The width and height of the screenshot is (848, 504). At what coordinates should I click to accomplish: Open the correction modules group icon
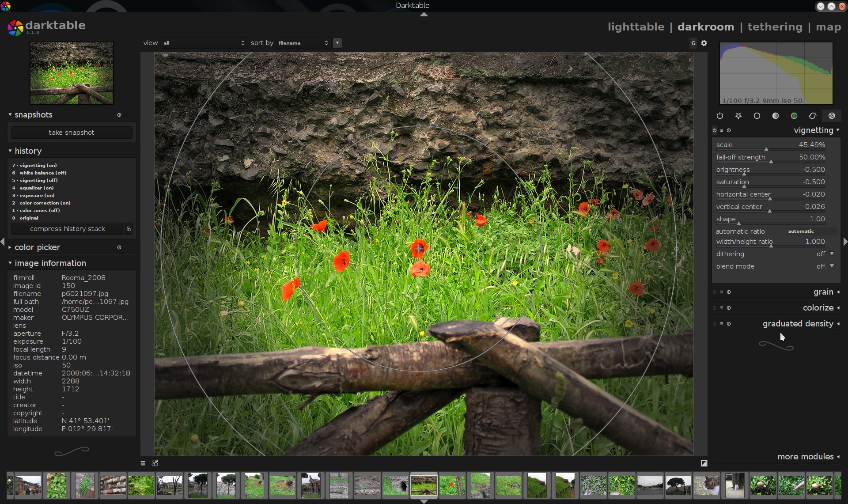pos(813,116)
